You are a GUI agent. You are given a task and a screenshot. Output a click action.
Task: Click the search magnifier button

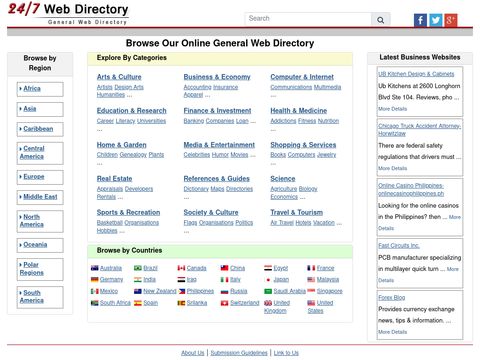click(x=380, y=20)
